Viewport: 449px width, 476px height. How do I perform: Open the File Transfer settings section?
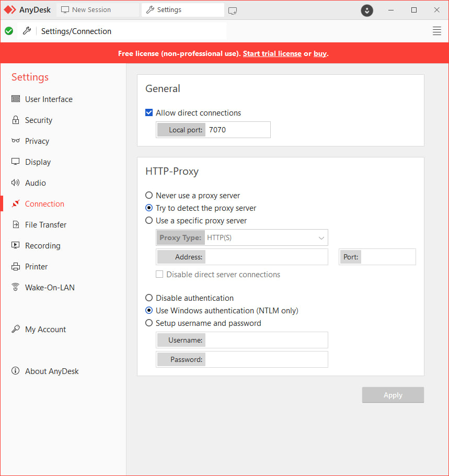pos(45,225)
